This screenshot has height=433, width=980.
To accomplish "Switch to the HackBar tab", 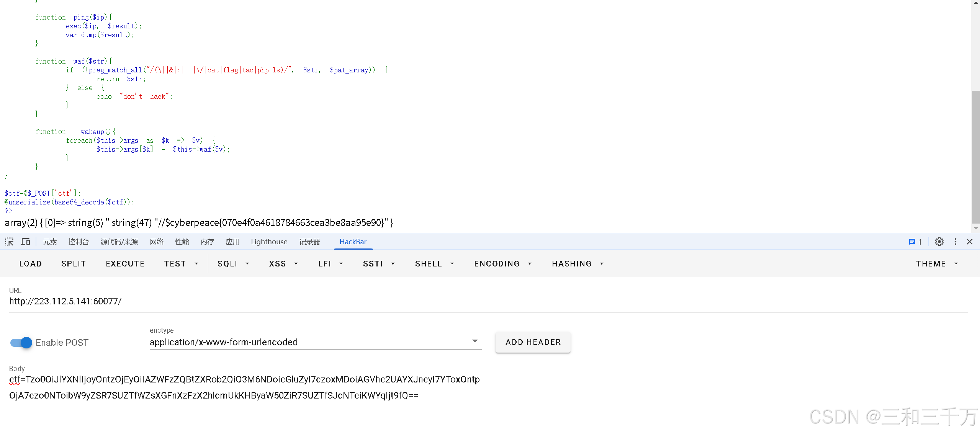I will click(353, 242).
